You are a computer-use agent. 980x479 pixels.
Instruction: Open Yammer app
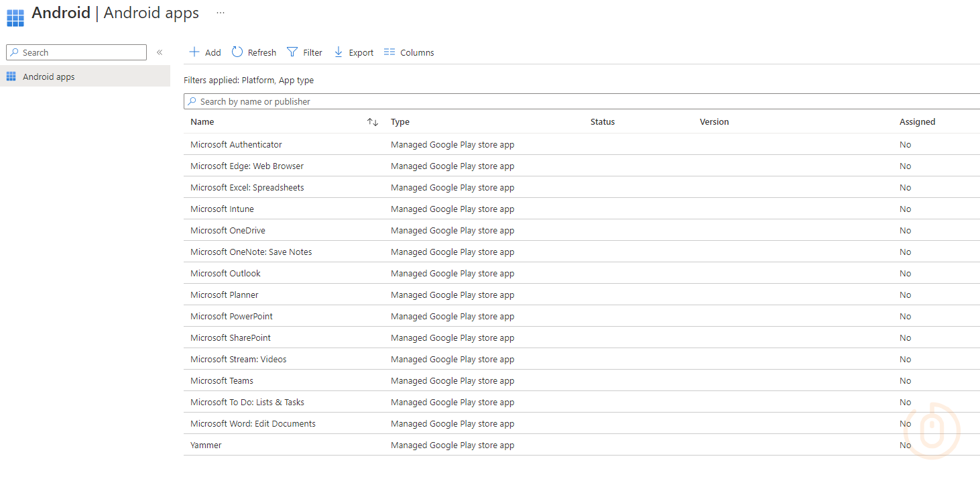pyautogui.click(x=206, y=445)
